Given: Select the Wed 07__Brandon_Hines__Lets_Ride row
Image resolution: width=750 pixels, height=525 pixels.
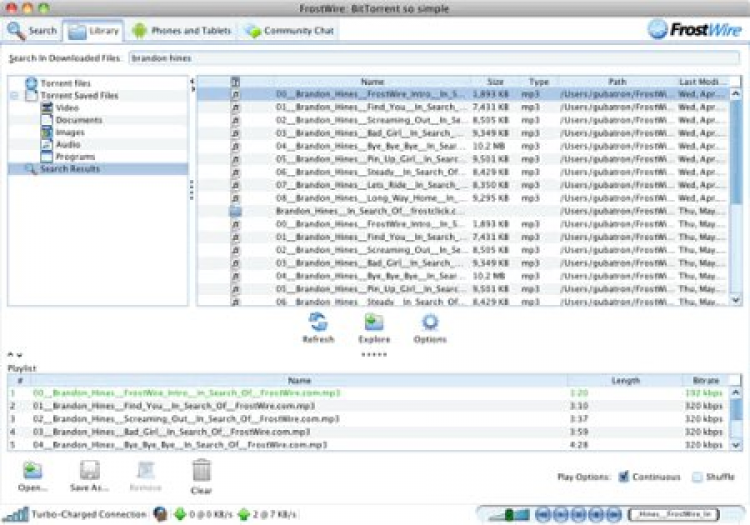Looking at the screenshot, I should (x=463, y=185).
